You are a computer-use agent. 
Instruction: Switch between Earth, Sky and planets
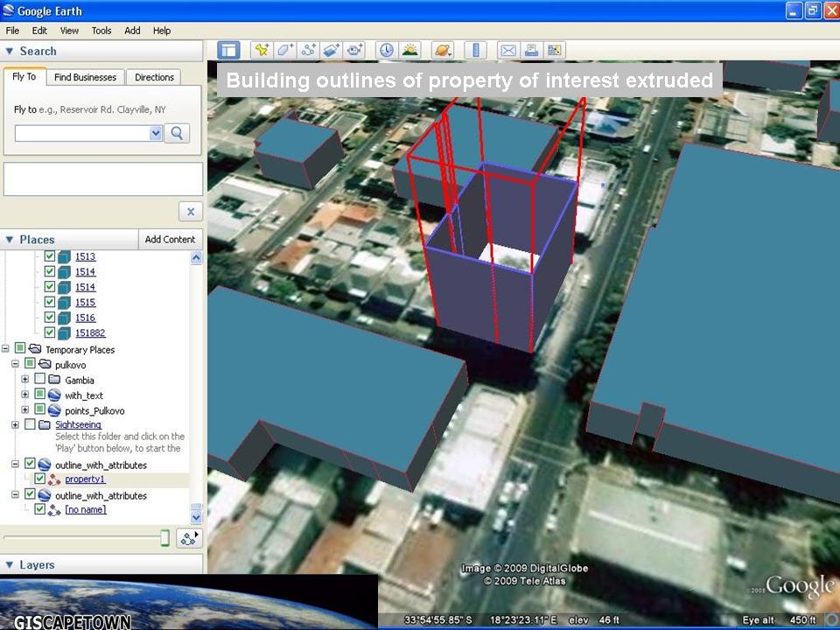444,51
